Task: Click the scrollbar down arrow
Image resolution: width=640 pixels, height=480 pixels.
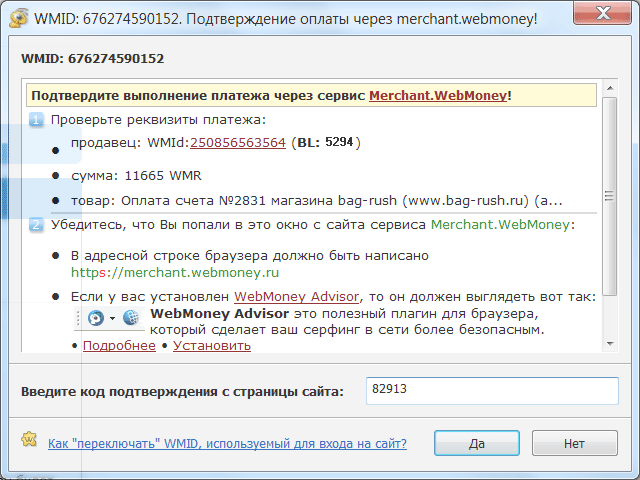Action: click(610, 344)
